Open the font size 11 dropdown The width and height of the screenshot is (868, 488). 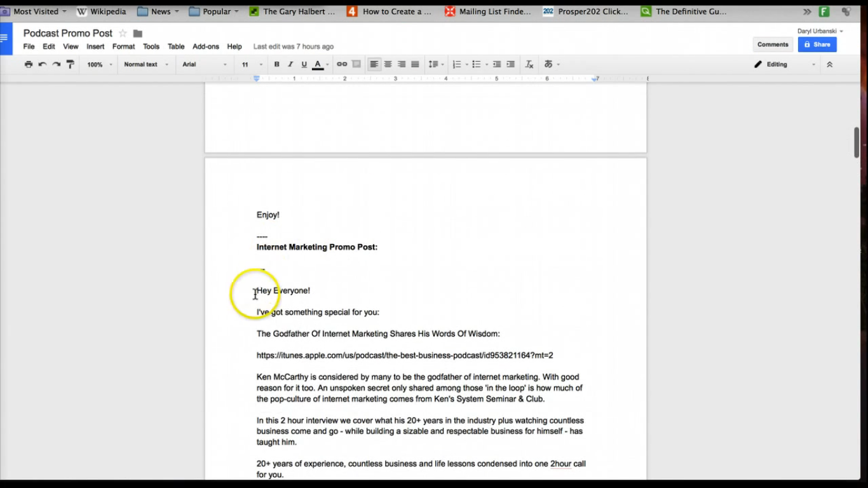click(252, 64)
